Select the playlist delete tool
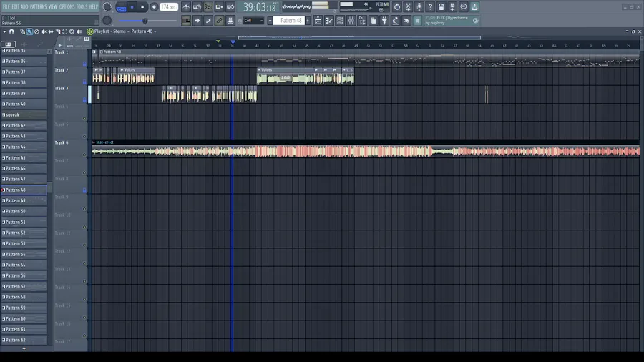 pyautogui.click(x=36, y=31)
